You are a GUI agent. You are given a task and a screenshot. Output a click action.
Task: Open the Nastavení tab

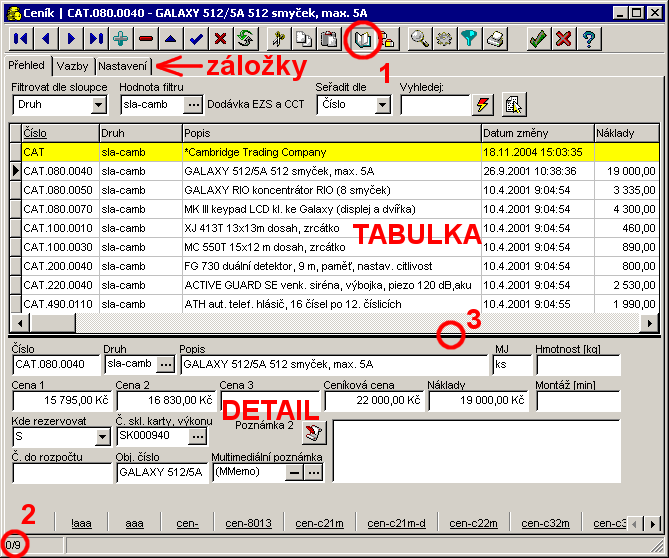123,66
